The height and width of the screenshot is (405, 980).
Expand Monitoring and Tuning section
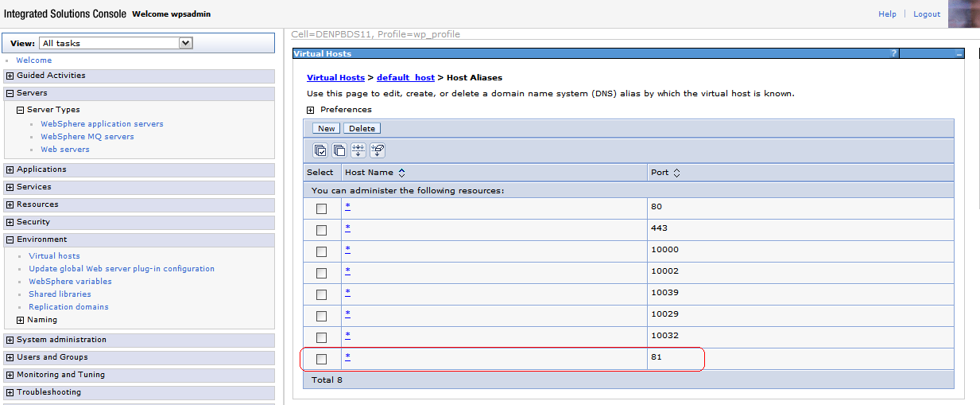10,375
